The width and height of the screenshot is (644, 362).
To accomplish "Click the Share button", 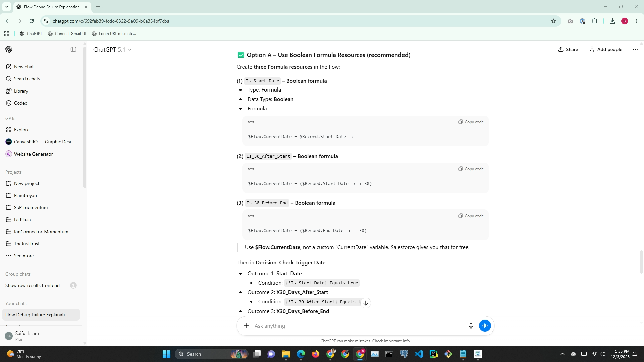I will pyautogui.click(x=568, y=49).
